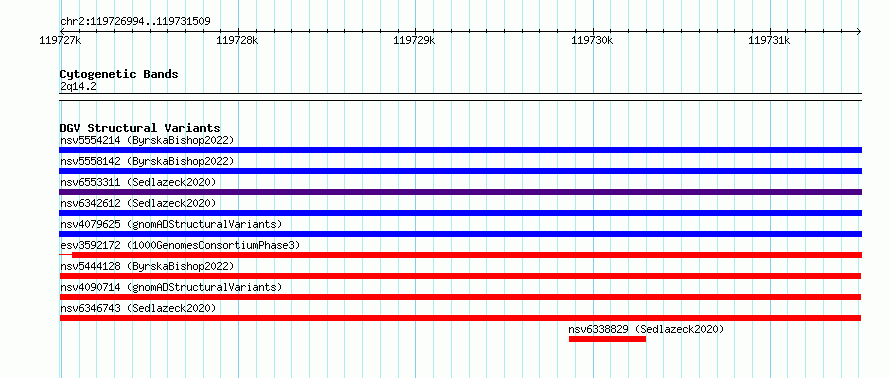Select the purple bar of nsv6553311
Image resolution: width=890 pixels, height=378 pixels.
(460, 192)
